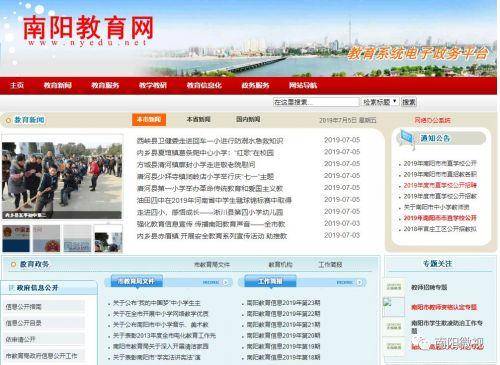Viewport: 500px width, 365px height.
Task: Select the 工作简报 text tab in 教育政务 header
Action: pos(330,265)
